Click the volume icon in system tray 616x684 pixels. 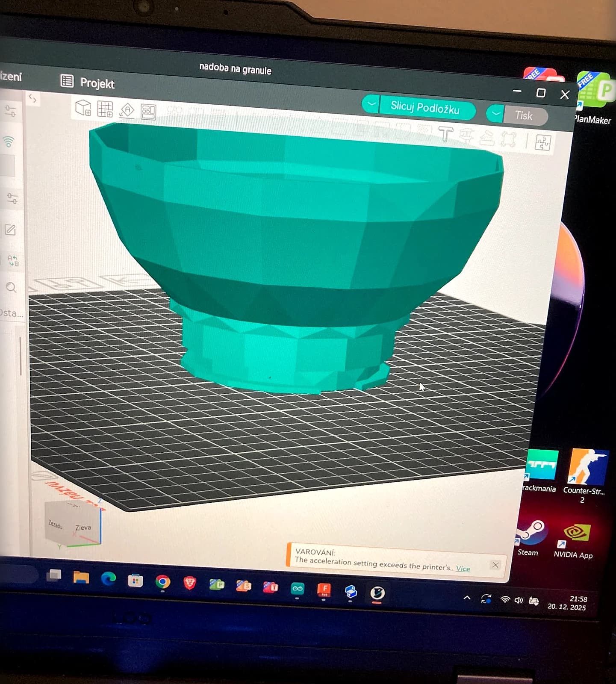click(x=519, y=600)
